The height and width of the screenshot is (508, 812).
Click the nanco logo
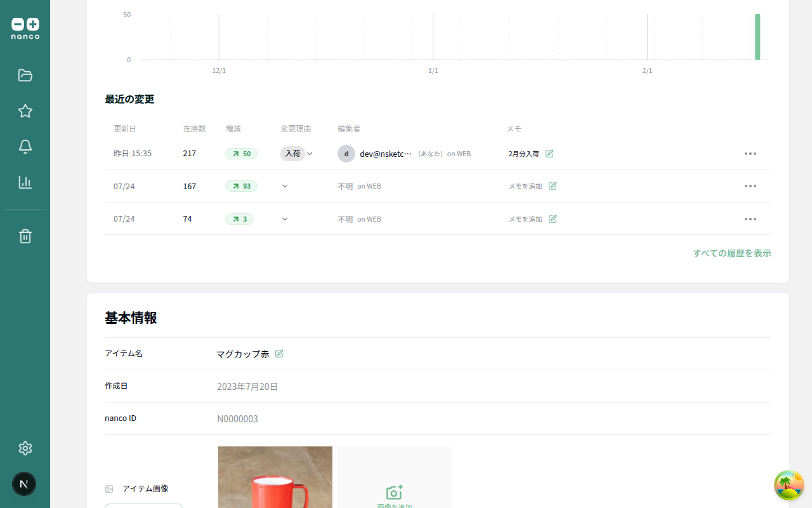coord(25,29)
